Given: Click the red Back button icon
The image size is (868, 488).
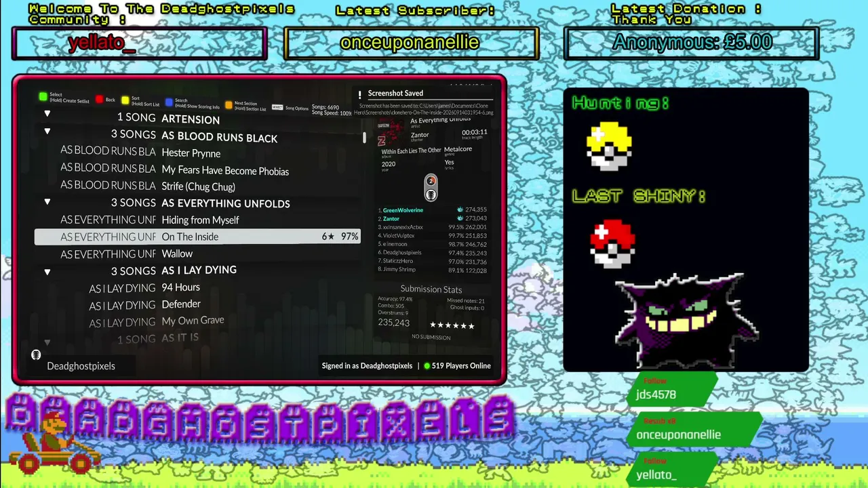Looking at the screenshot, I should coord(99,100).
